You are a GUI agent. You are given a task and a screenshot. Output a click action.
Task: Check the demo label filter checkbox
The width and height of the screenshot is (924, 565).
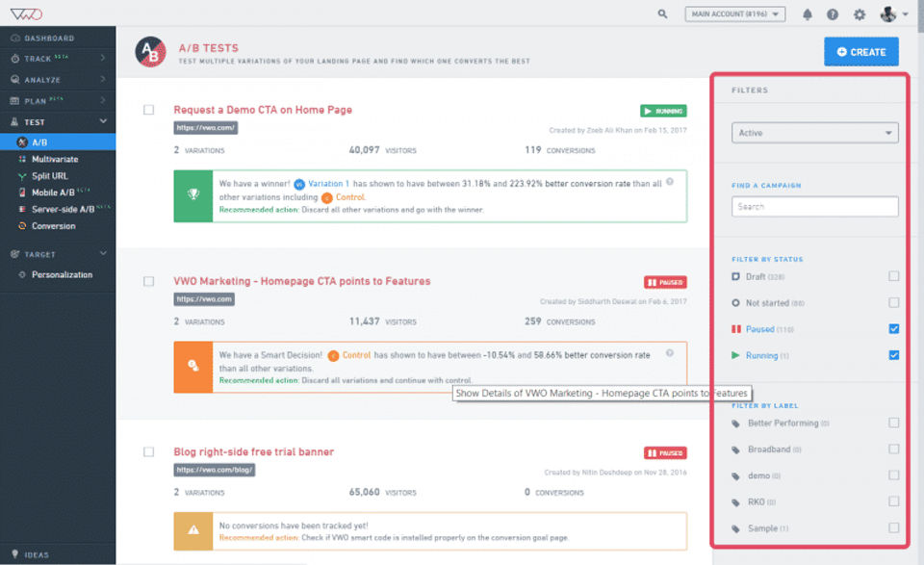point(894,475)
